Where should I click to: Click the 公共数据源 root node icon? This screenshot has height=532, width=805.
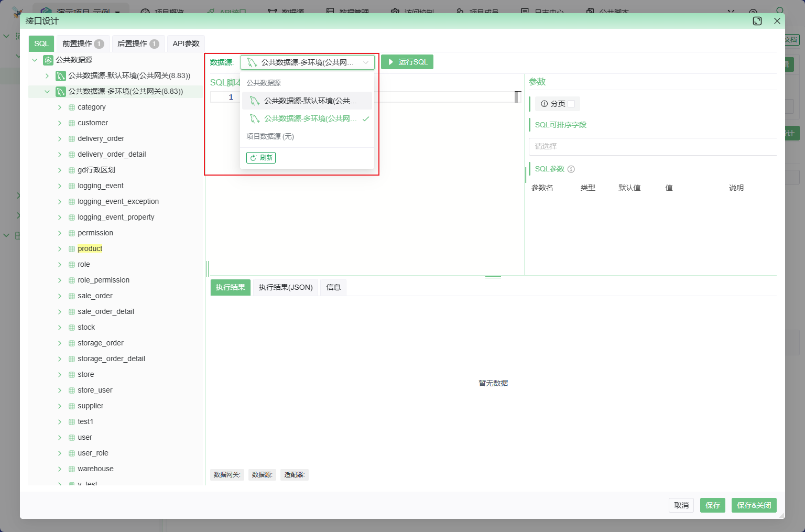click(48, 60)
